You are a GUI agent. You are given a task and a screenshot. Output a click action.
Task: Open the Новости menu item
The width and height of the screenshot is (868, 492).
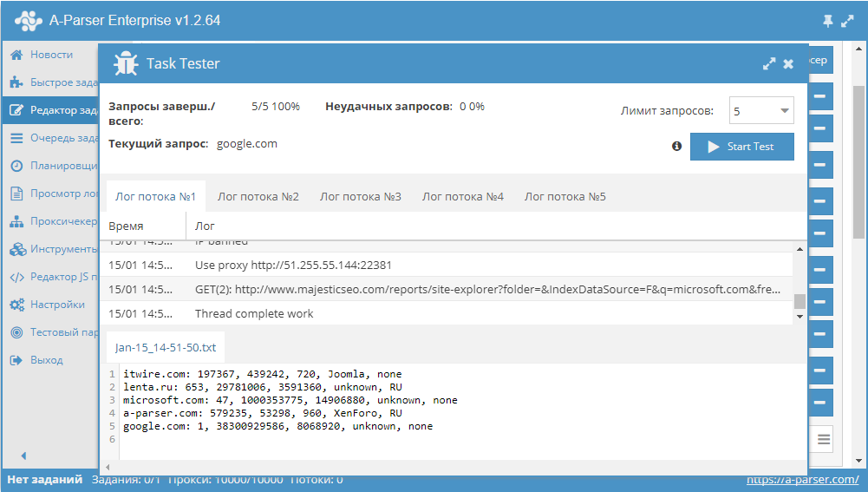click(x=51, y=55)
